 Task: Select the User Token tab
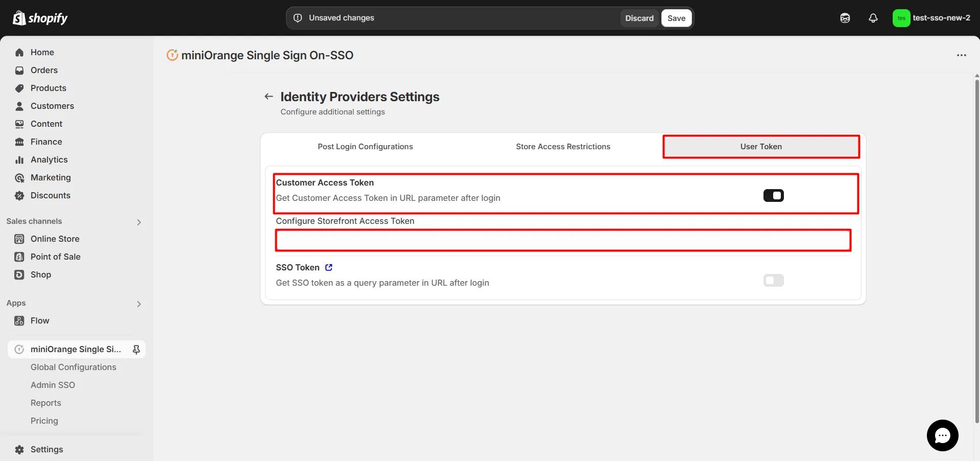pos(761,147)
